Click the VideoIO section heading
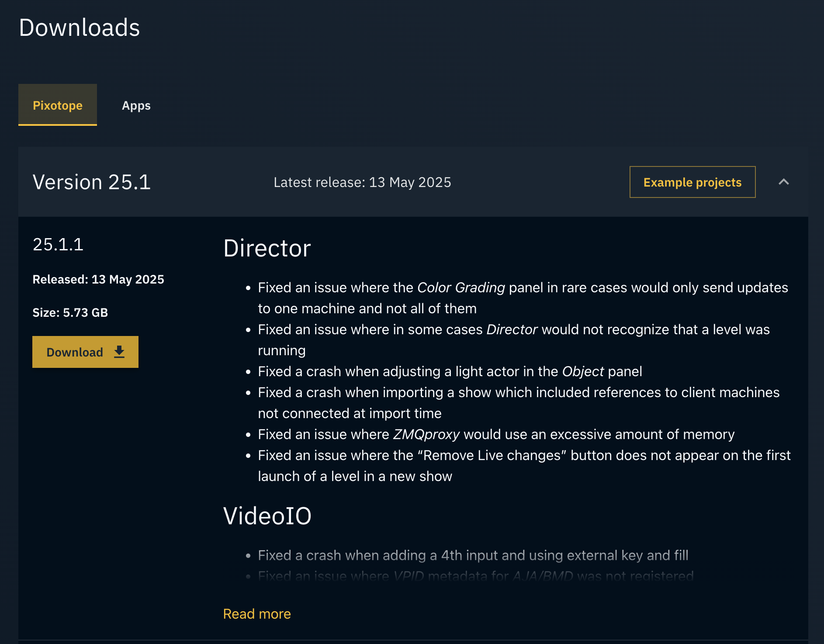Viewport: 824px width, 644px height. pyautogui.click(x=267, y=516)
